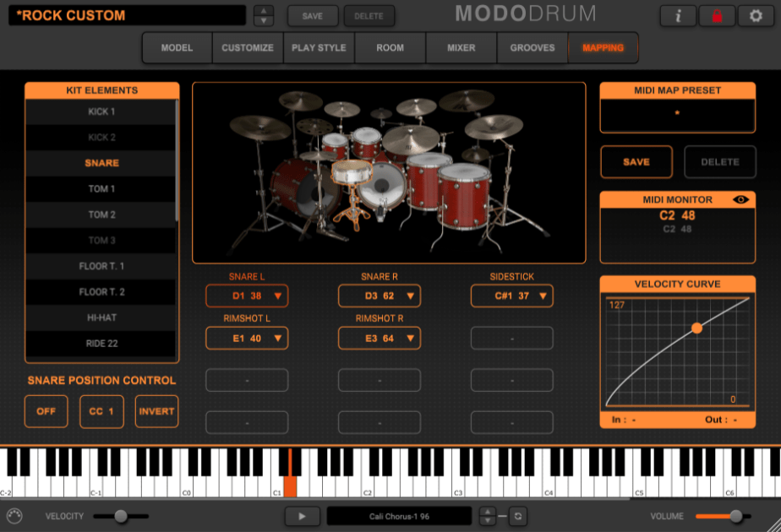This screenshot has width=781, height=532.
Task: Select RIDE 22 in kit elements
Action: pos(101,344)
